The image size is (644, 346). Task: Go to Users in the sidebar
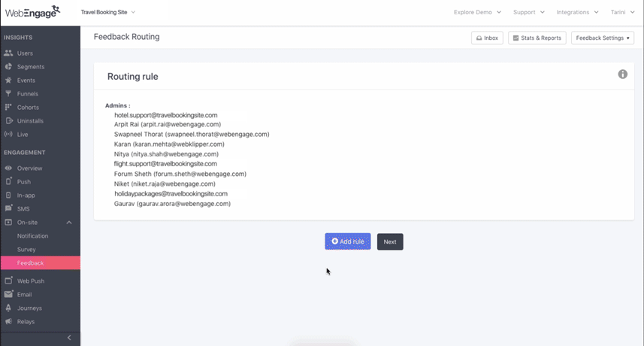point(25,53)
